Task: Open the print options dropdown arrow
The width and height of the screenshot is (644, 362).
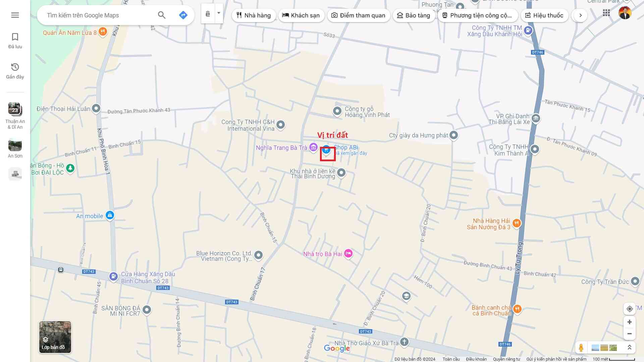Action: click(219, 13)
